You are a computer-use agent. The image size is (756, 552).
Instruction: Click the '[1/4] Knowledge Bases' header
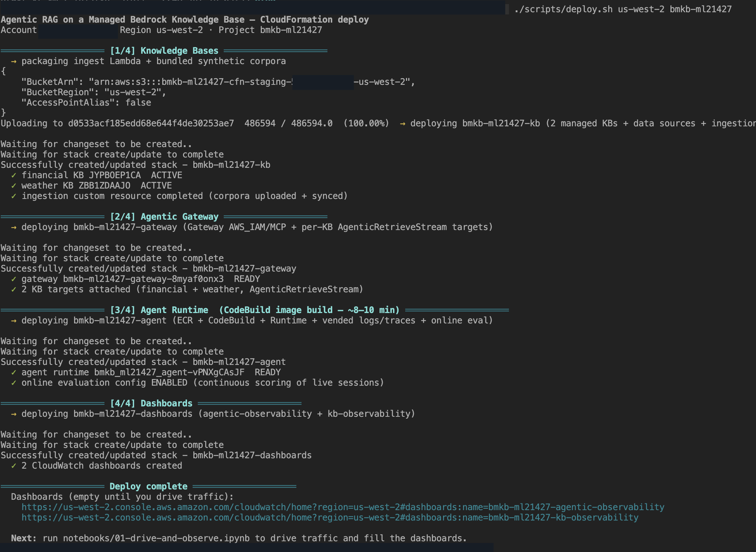[164, 51]
